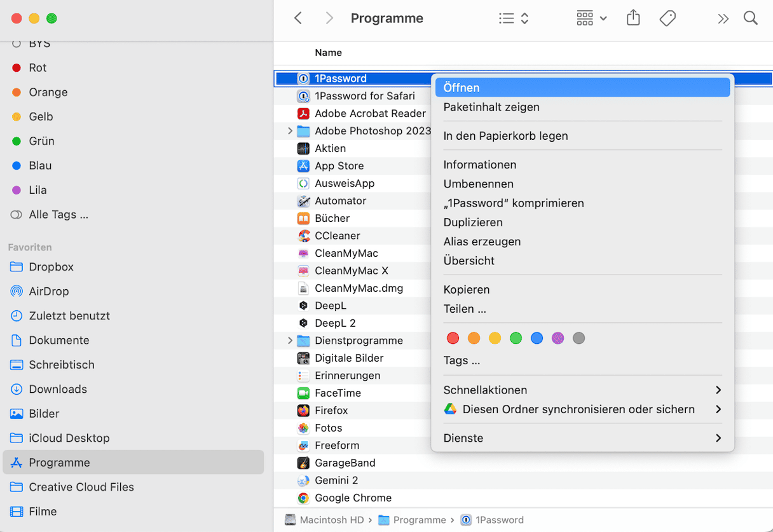773x532 pixels.
Task: Open the list view switcher dropdown
Action: click(514, 18)
